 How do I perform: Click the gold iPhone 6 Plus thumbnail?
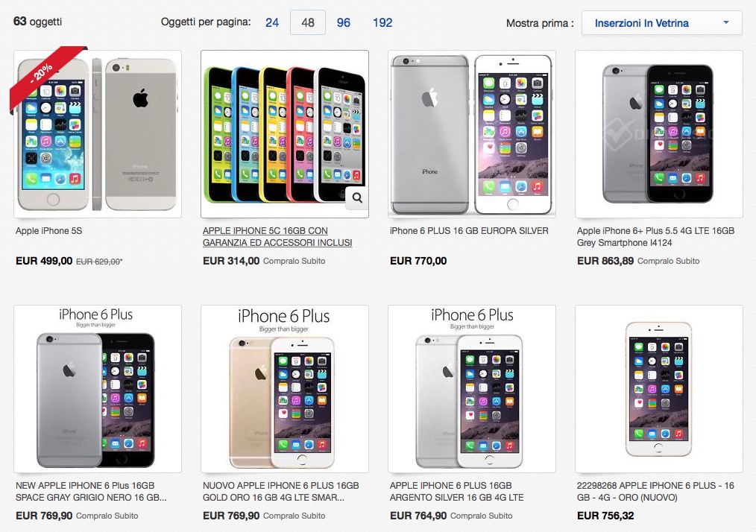tap(285, 388)
